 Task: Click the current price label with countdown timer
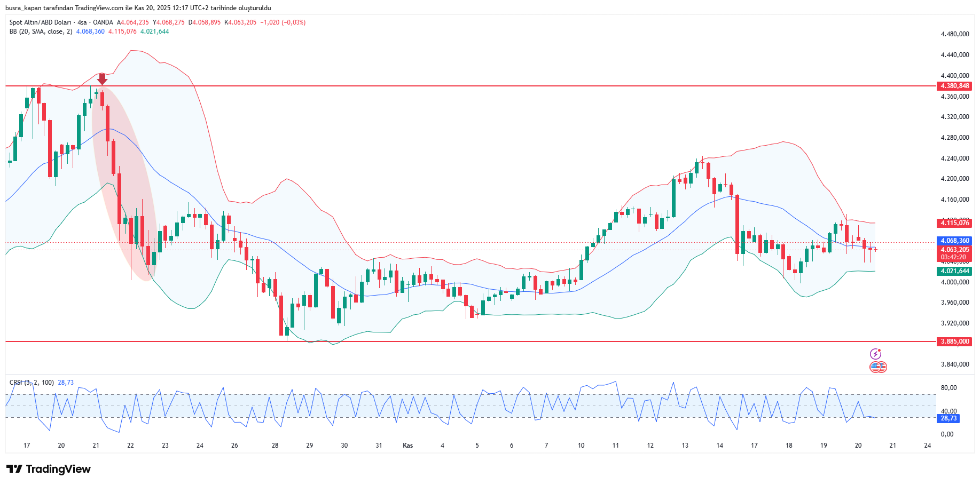954,253
